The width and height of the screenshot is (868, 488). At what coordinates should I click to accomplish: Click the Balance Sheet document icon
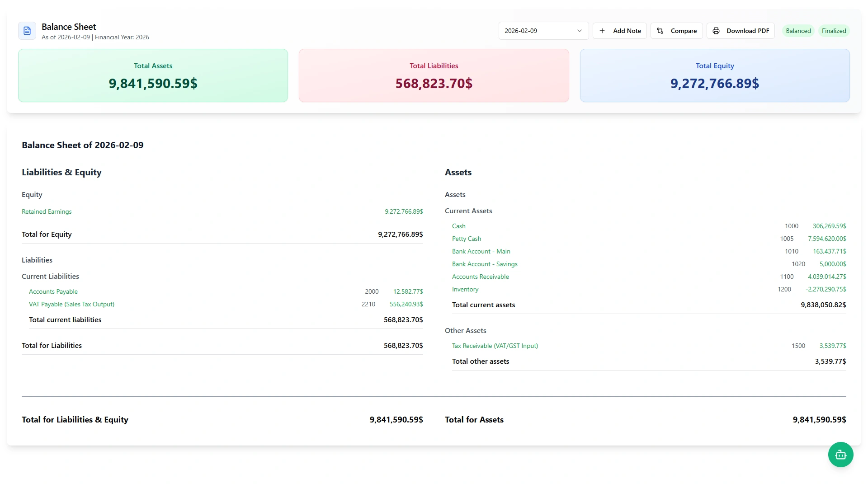(x=27, y=31)
